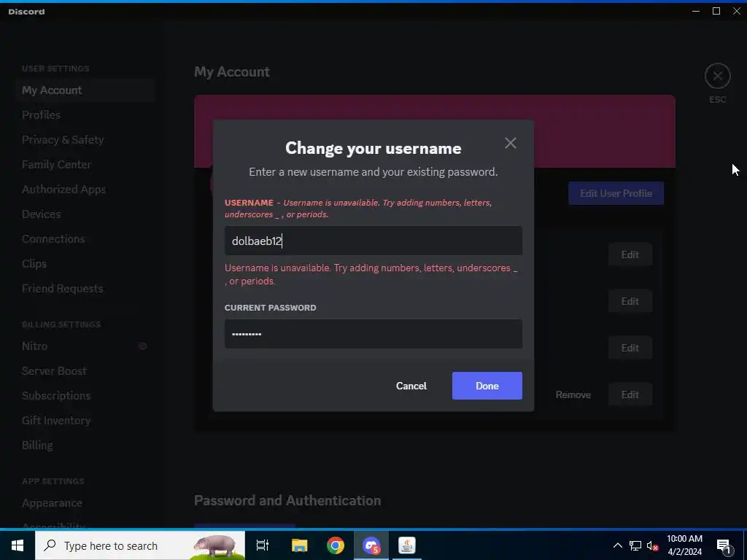The height and width of the screenshot is (560, 747).
Task: Open Profiles settings
Action: click(85, 114)
